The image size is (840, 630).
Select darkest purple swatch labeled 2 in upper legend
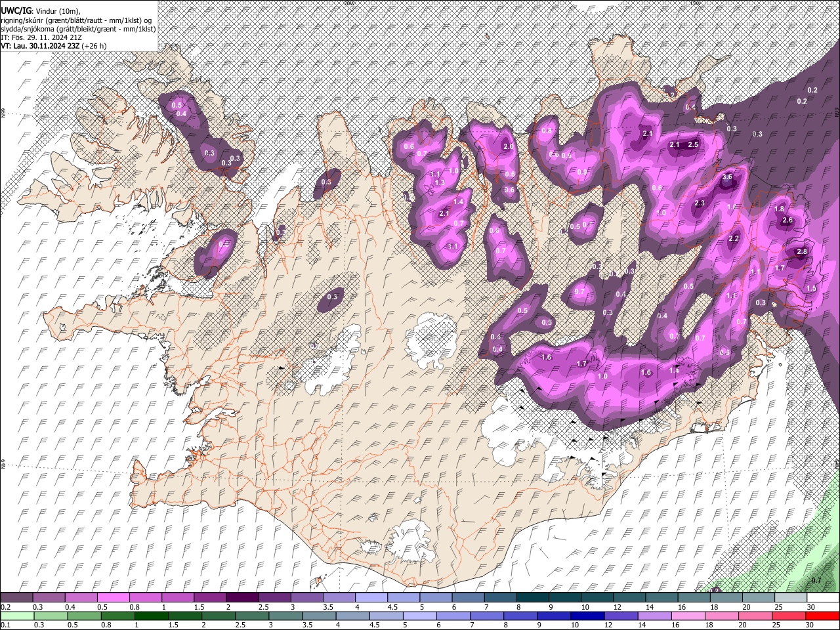tap(242, 598)
